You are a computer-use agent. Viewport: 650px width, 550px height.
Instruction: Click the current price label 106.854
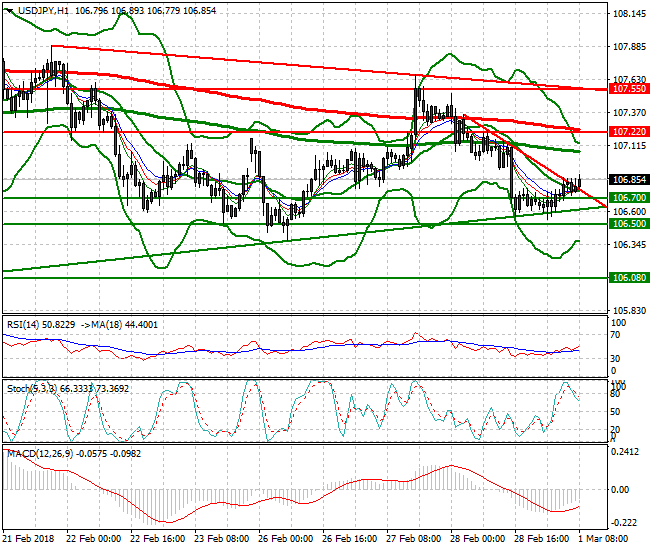click(629, 179)
